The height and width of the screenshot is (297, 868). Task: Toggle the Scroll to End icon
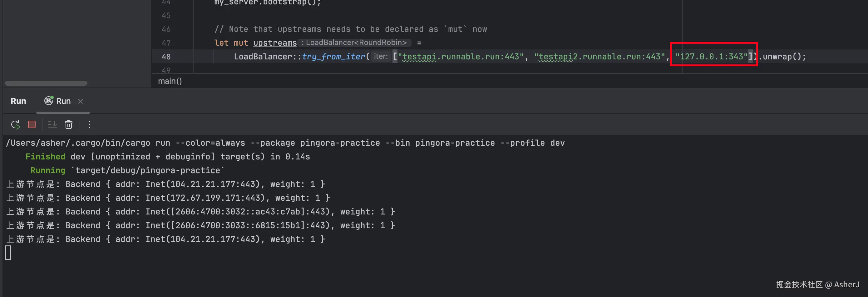[52, 124]
